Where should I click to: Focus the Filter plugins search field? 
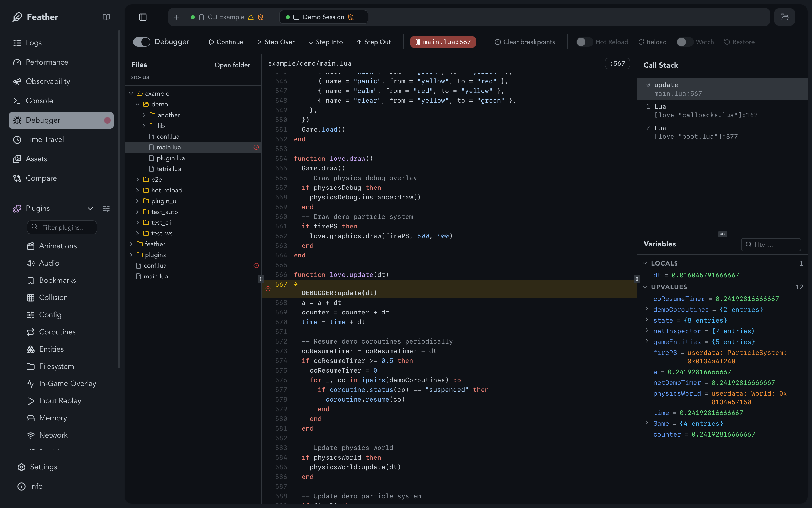tap(62, 227)
